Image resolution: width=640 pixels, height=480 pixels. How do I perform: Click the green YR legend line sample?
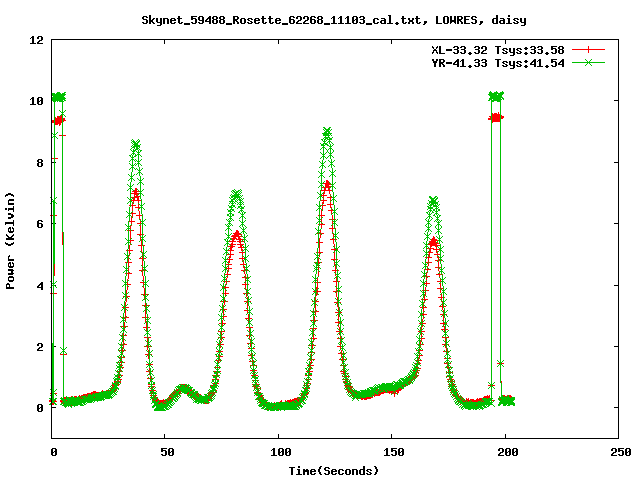point(588,62)
